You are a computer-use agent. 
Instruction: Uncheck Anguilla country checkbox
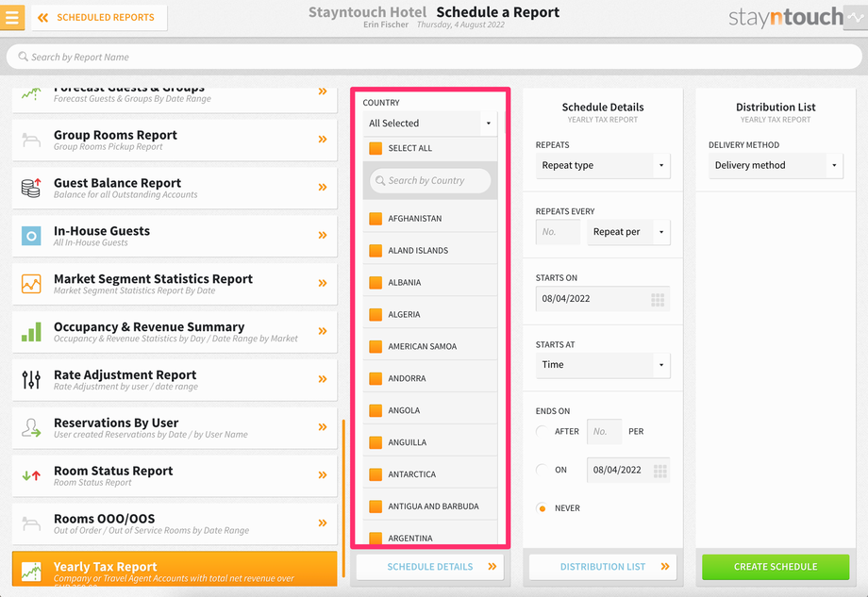click(x=376, y=442)
